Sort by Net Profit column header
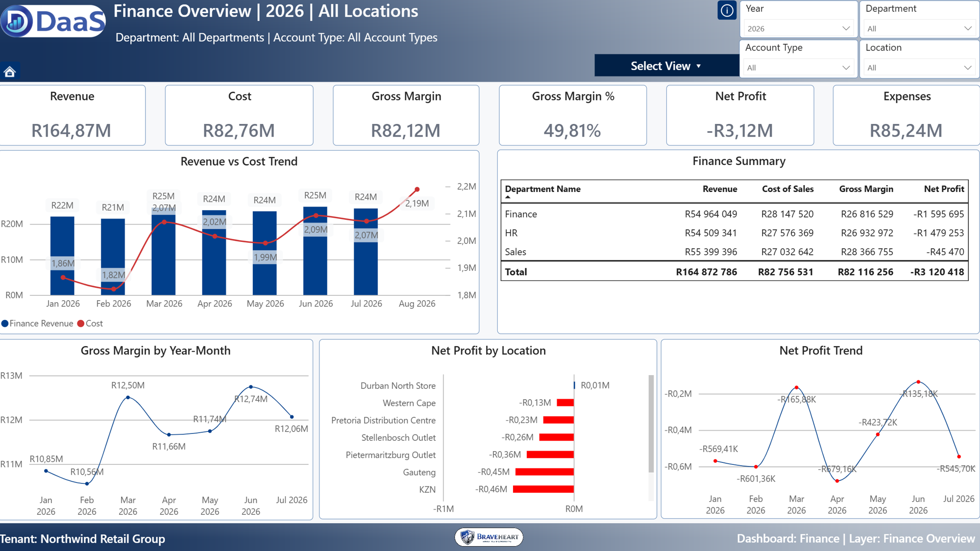 944,189
